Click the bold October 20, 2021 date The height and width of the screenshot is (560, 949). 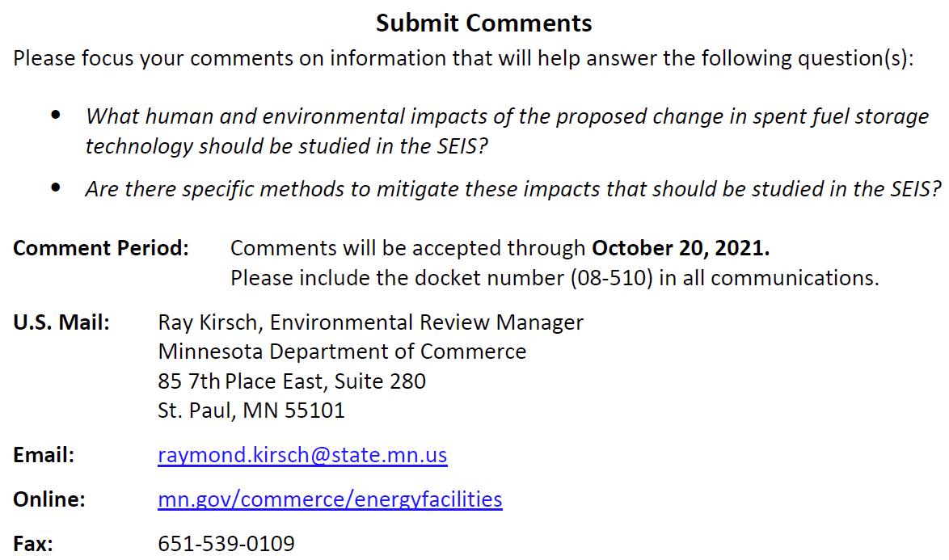point(681,248)
